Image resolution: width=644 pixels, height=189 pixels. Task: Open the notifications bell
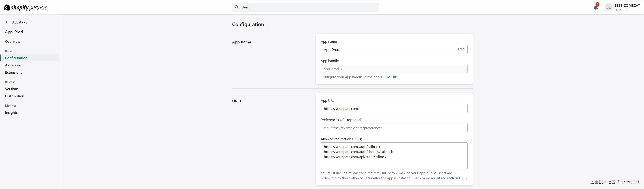[x=596, y=7]
